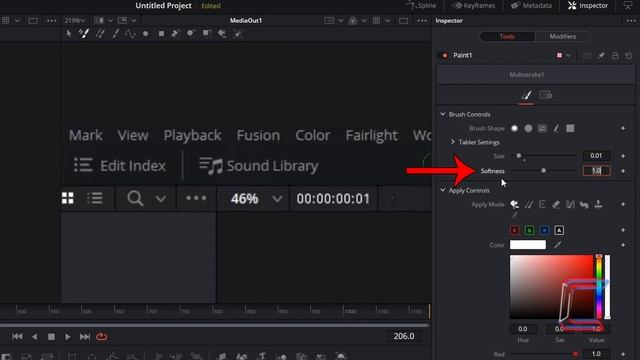
Task: Set Apply Mode to Merge
Action: [570, 204]
